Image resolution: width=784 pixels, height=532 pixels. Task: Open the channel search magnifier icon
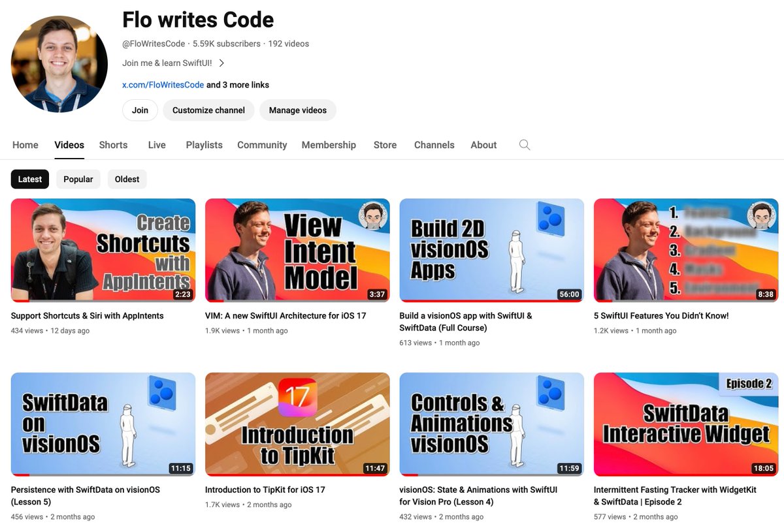pyautogui.click(x=524, y=145)
